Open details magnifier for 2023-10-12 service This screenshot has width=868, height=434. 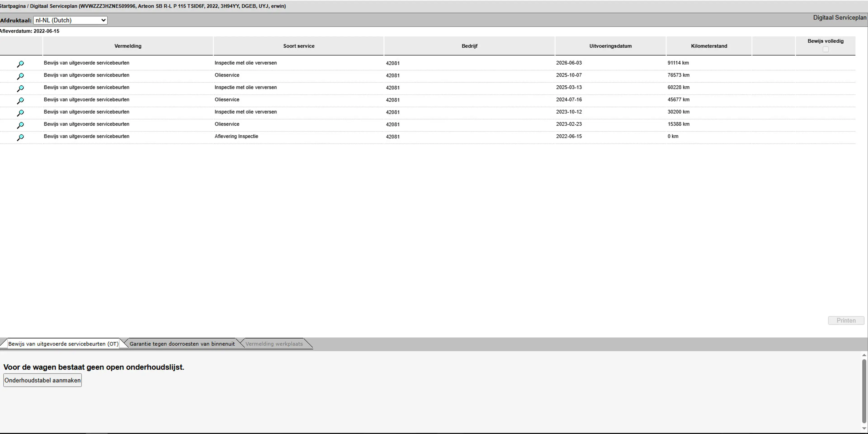(x=20, y=113)
